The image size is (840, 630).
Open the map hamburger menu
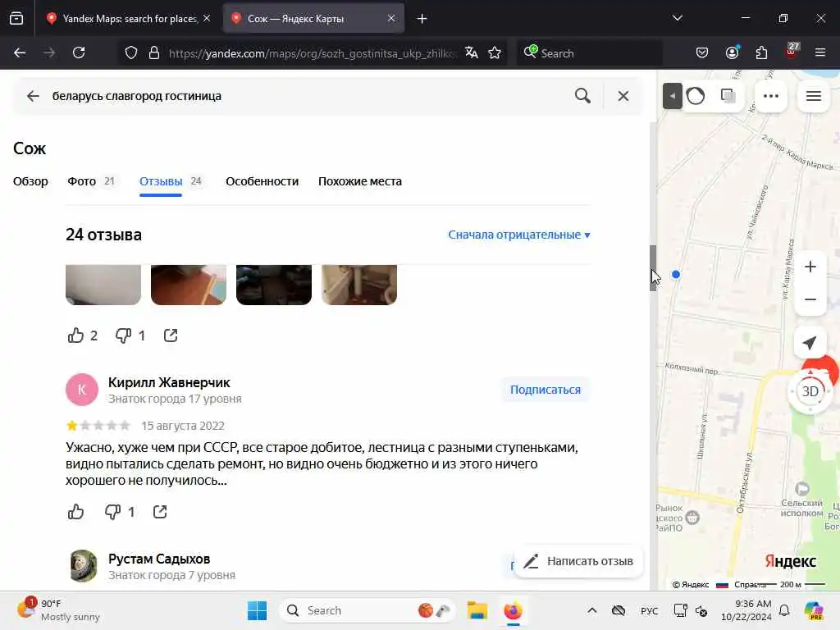coord(814,96)
